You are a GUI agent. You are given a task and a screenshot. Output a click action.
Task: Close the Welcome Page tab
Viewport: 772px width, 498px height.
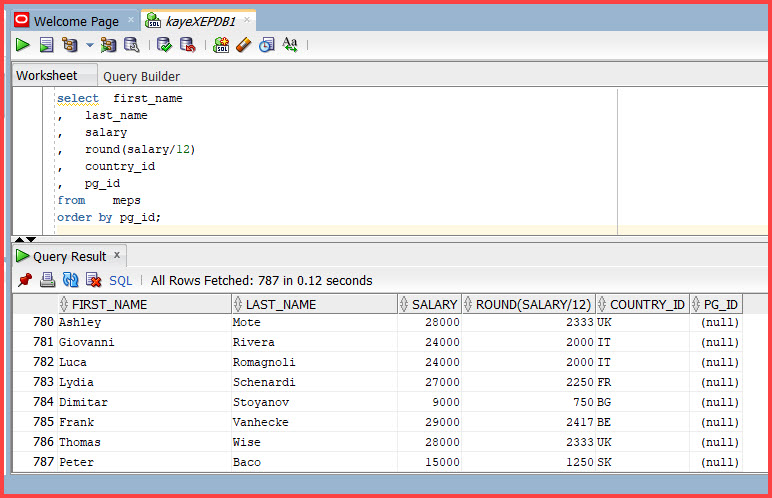131,20
